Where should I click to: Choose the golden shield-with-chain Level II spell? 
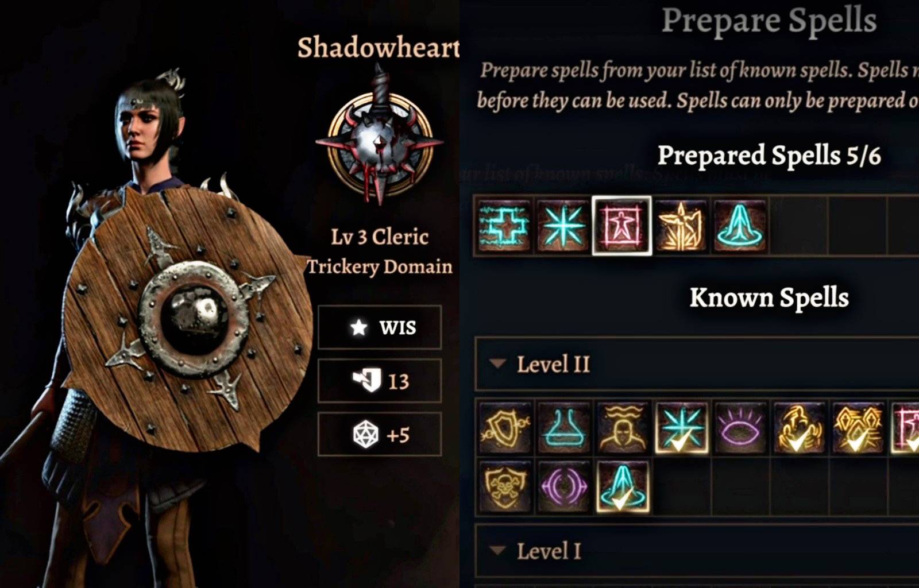505,428
